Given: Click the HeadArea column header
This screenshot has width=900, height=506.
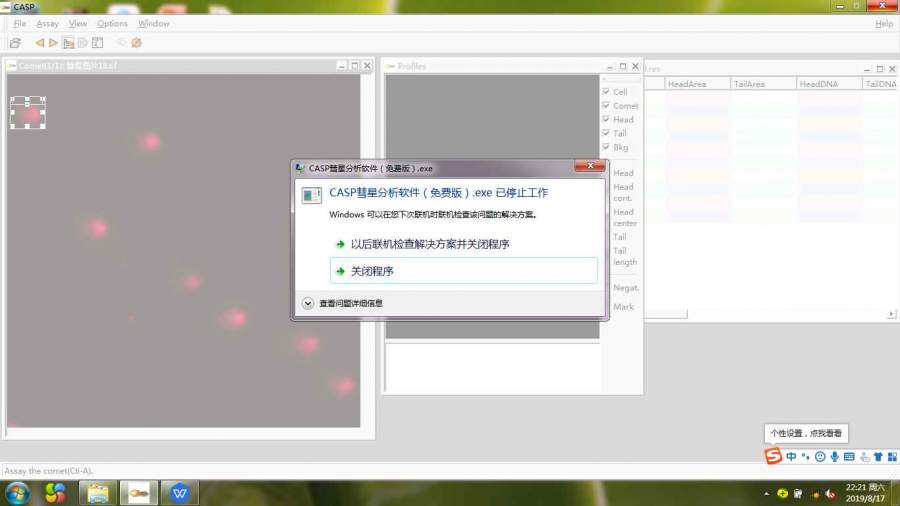Looking at the screenshot, I should (697, 84).
